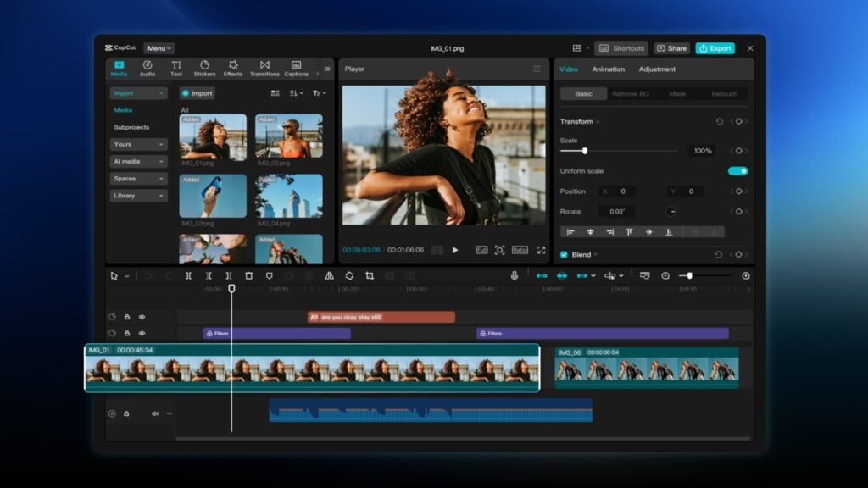Click the timeline zoom slider handle
The image size is (868, 488).
(689, 275)
